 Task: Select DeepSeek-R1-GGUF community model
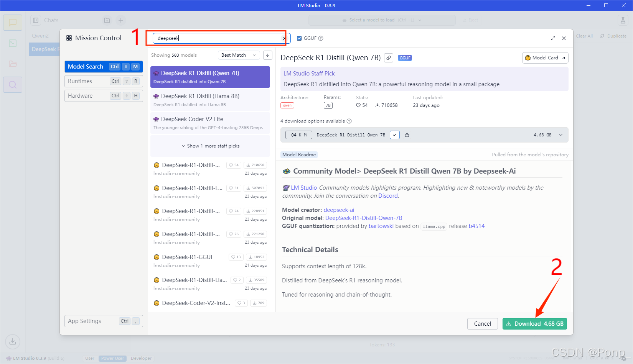pyautogui.click(x=210, y=261)
